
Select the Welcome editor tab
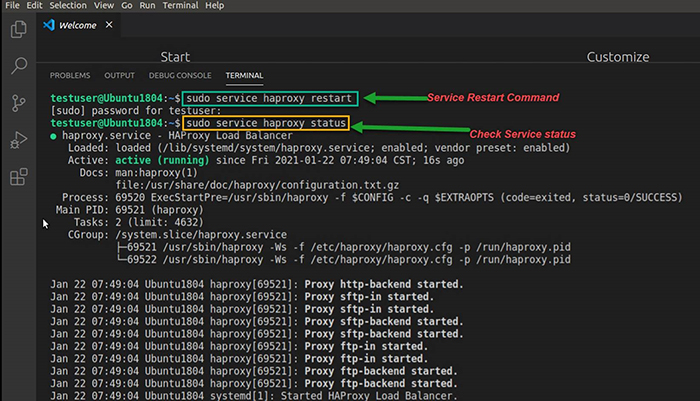(x=78, y=24)
